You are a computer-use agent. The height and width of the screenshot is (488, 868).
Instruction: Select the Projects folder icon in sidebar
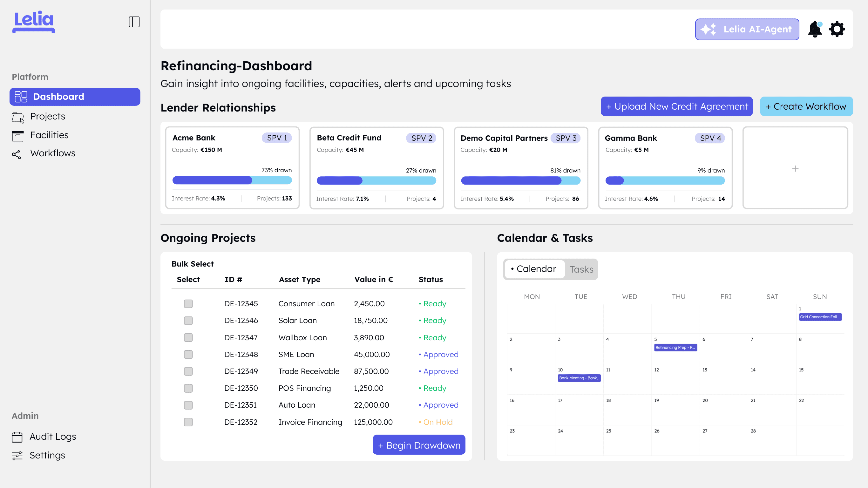pos(18,117)
